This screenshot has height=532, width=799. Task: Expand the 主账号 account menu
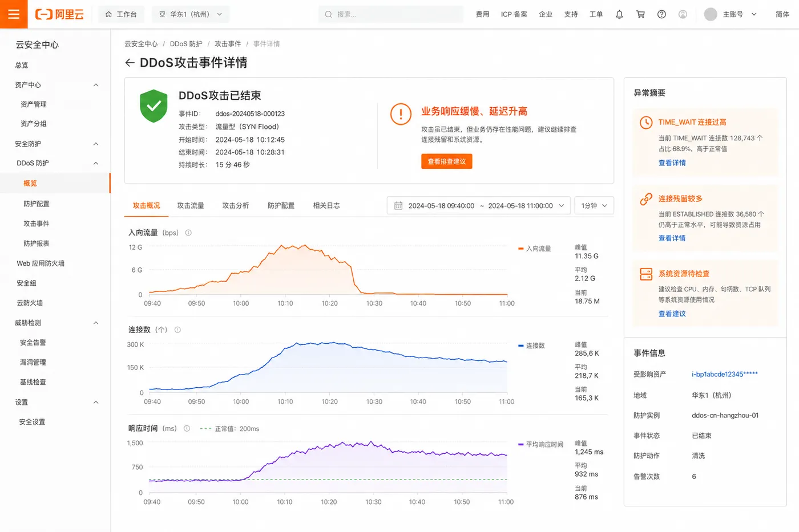pyautogui.click(x=739, y=14)
